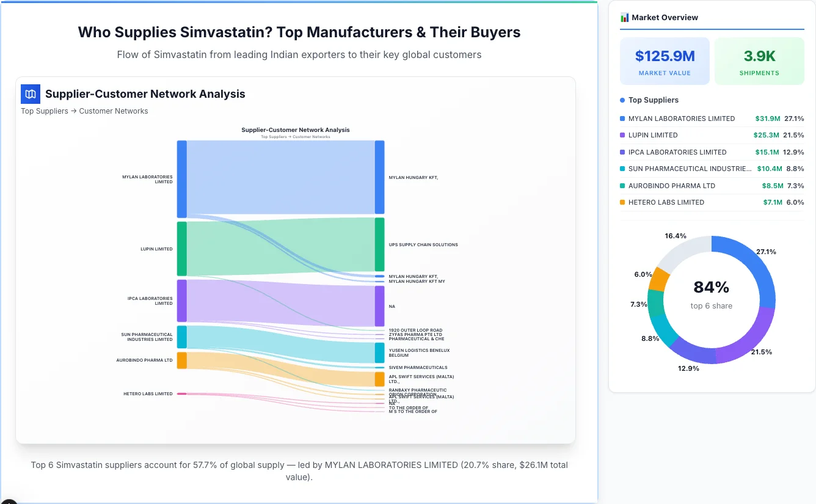Click the MYLAN HUNGARY KFT node in the Sankey

379,177
